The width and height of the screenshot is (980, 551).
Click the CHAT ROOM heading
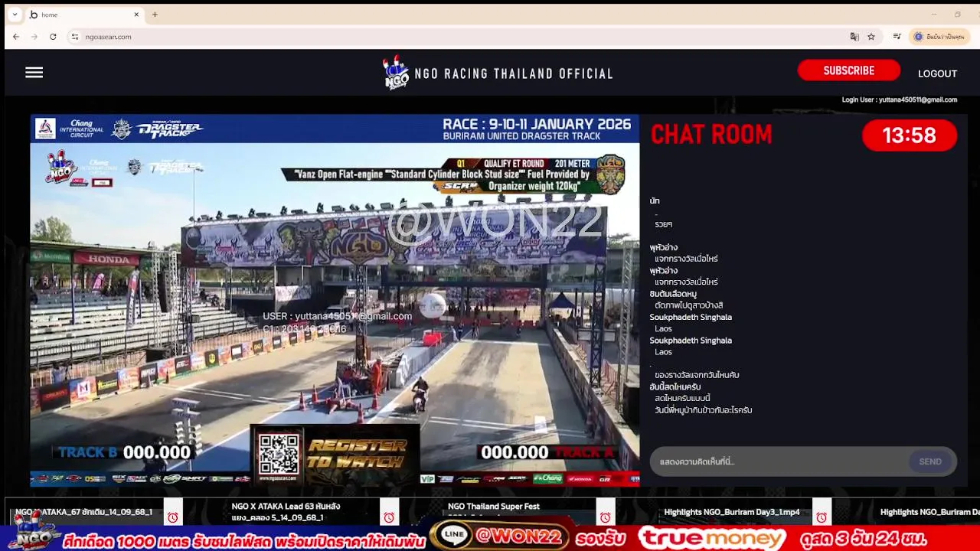pos(711,135)
